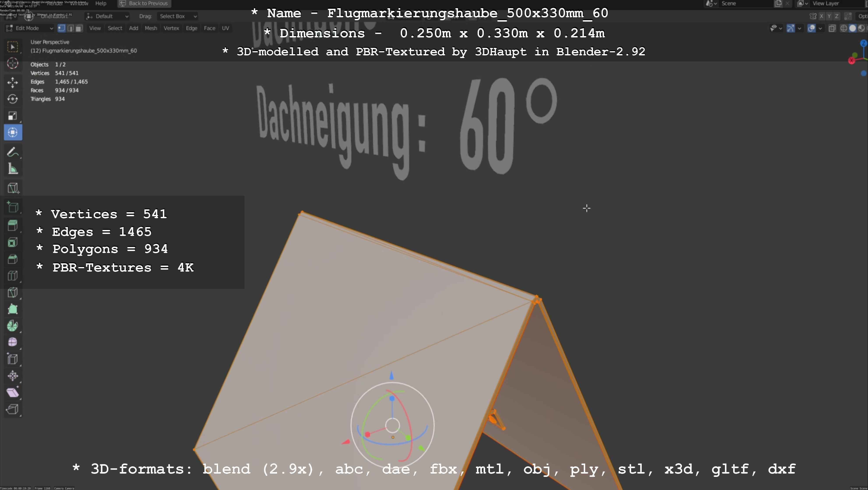Switch to wireframe viewport shading

pyautogui.click(x=844, y=28)
